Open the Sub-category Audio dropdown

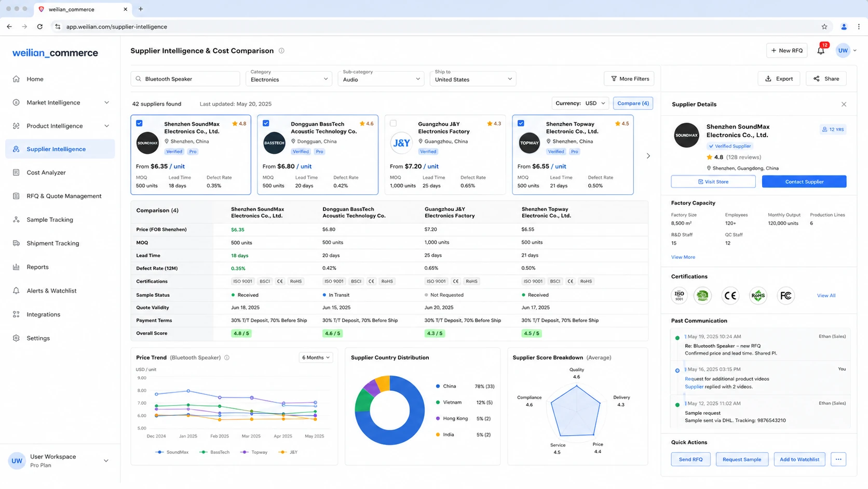(381, 78)
